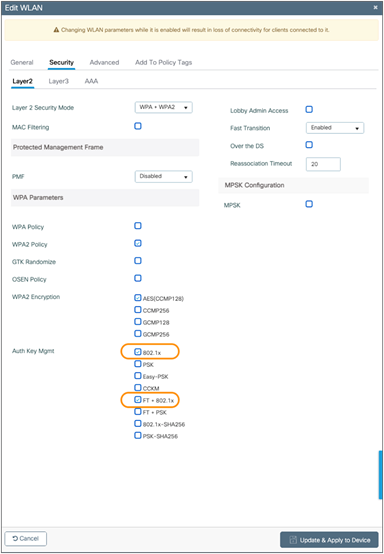The image size is (384, 554).
Task: Click the MPSK Configuration header
Action: point(294,185)
